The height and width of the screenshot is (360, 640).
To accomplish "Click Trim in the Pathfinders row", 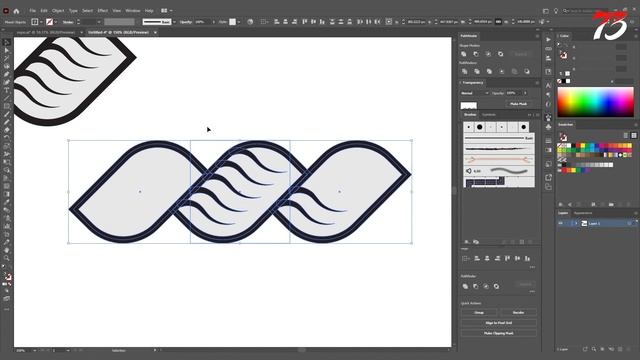I will (x=477, y=71).
